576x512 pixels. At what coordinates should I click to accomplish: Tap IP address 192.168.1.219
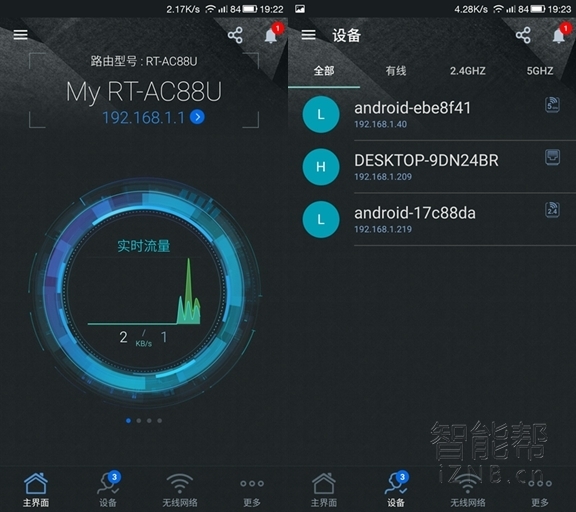(383, 230)
